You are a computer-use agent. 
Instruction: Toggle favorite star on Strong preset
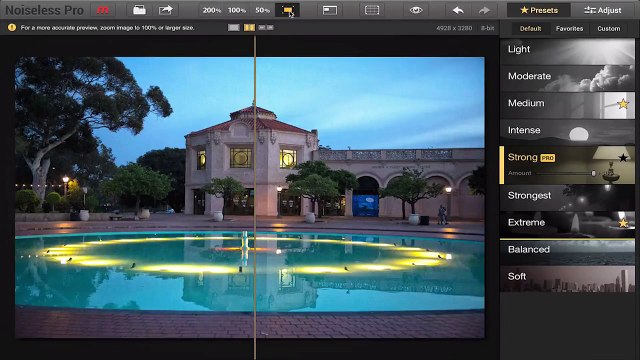(623, 158)
